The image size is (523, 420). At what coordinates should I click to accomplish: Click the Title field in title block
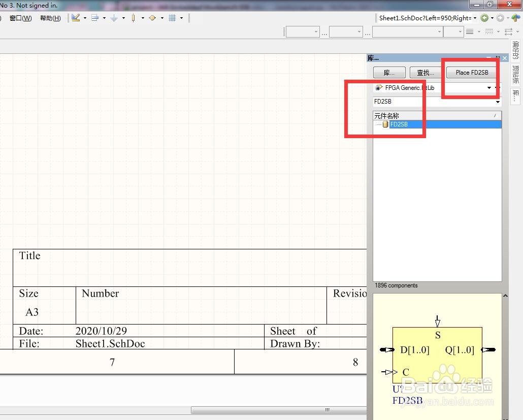pos(29,255)
